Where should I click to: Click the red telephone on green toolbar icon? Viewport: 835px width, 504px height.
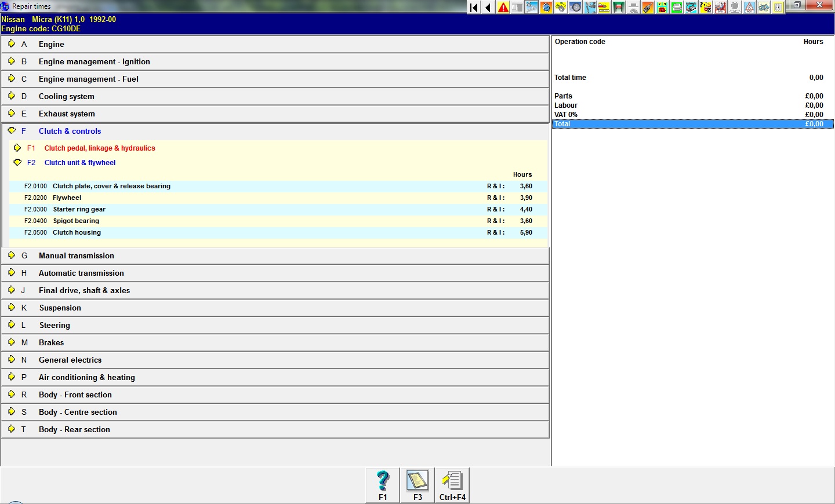point(662,7)
